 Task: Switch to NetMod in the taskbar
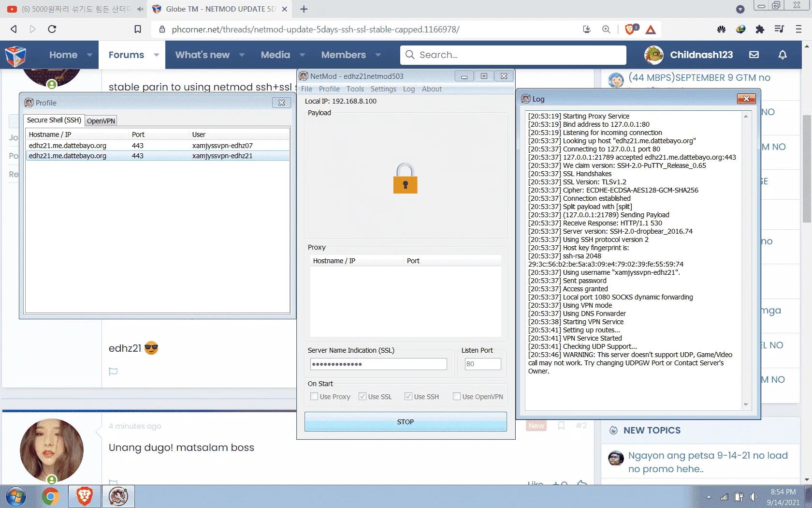118,496
